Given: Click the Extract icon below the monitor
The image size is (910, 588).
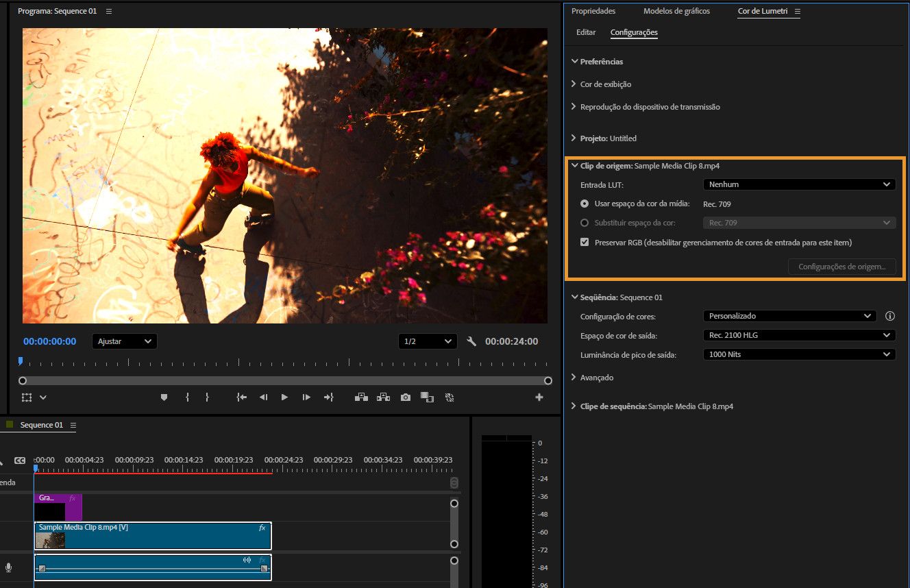Looking at the screenshot, I should tap(383, 397).
